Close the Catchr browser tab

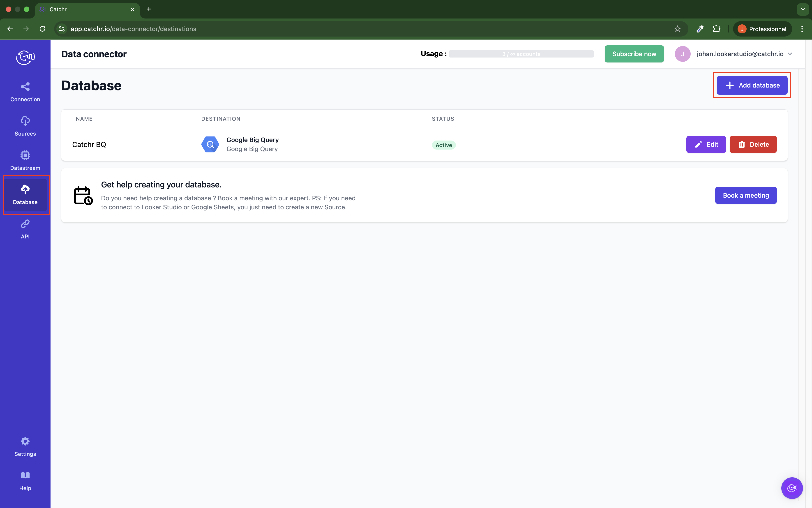(132, 9)
